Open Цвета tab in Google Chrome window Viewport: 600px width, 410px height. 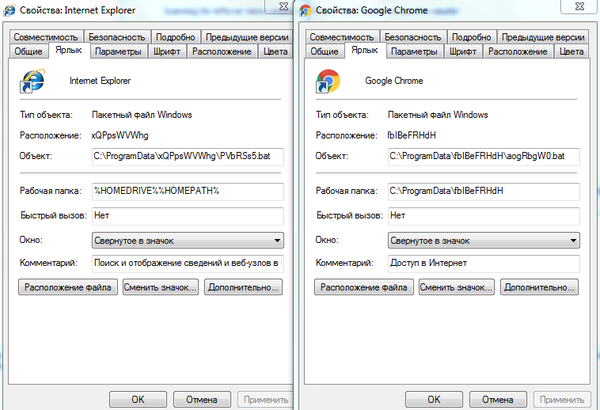pos(572,51)
